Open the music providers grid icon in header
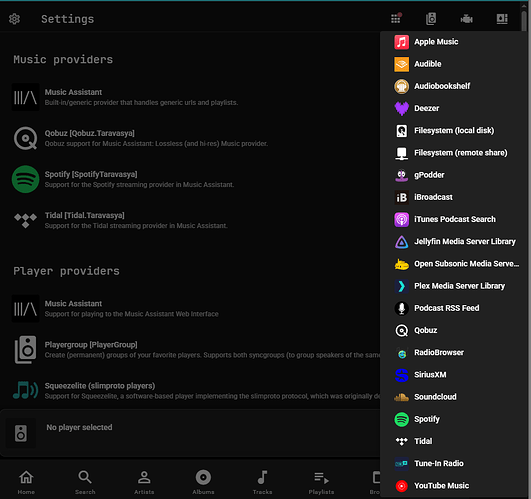The image size is (531, 499). point(396,18)
